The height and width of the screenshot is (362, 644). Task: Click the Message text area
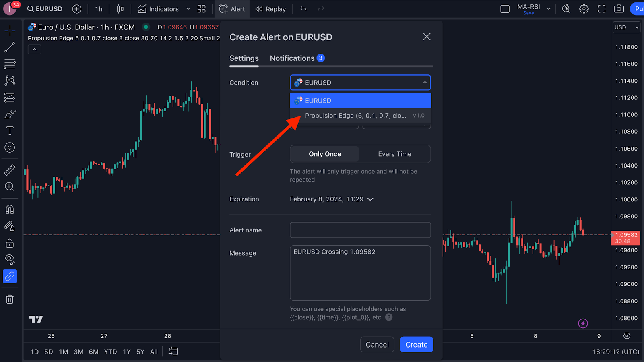coord(360,273)
